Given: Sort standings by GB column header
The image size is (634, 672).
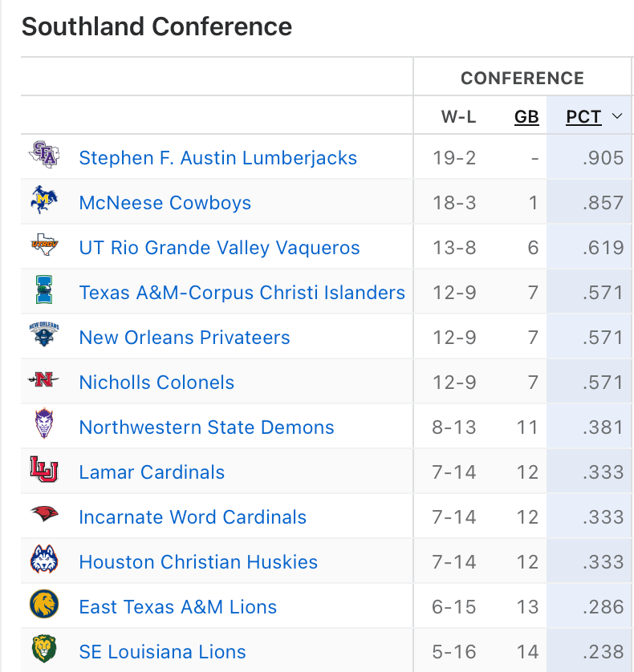Looking at the screenshot, I should click(526, 117).
